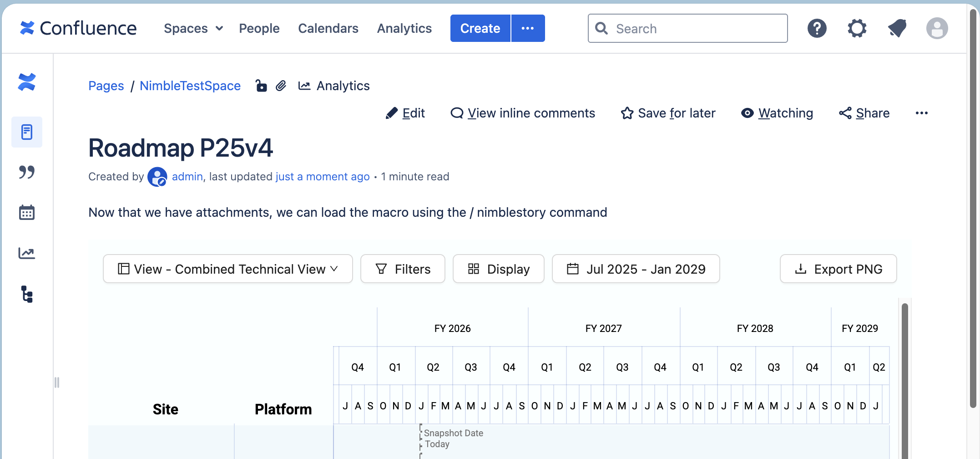This screenshot has height=459, width=980.
Task: Click the Export PNG button
Action: point(838,269)
